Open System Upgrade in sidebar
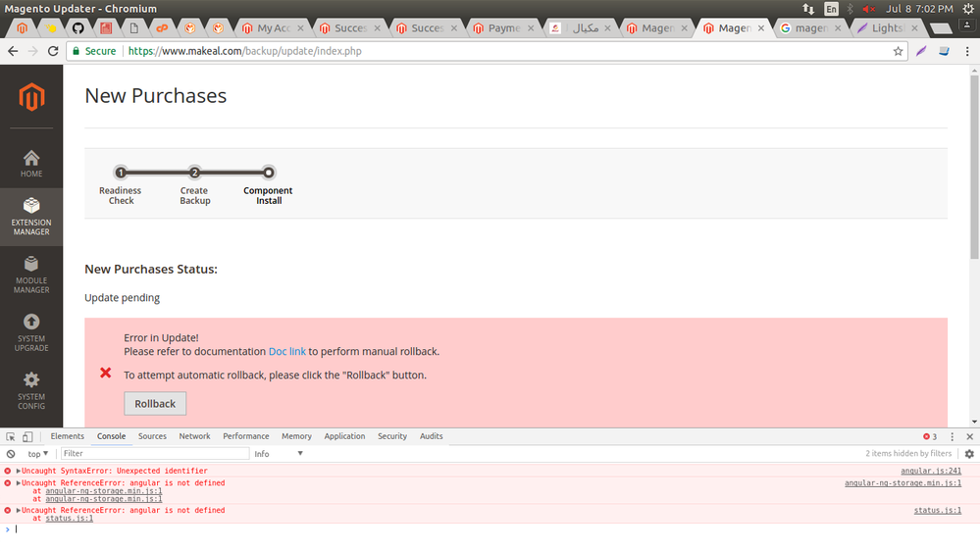 (31, 333)
